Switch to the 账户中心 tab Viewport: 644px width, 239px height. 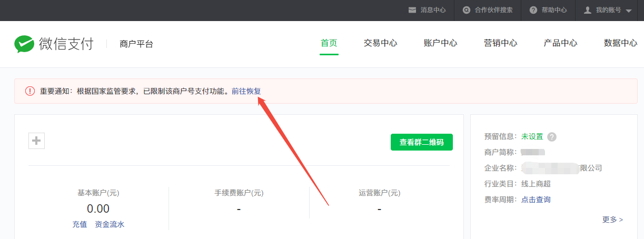440,43
